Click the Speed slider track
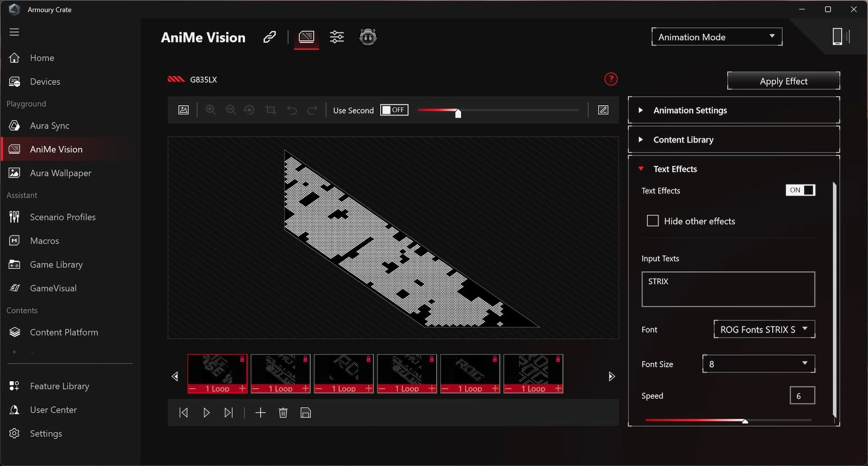Image resolution: width=868 pixels, height=466 pixels. 728,420
